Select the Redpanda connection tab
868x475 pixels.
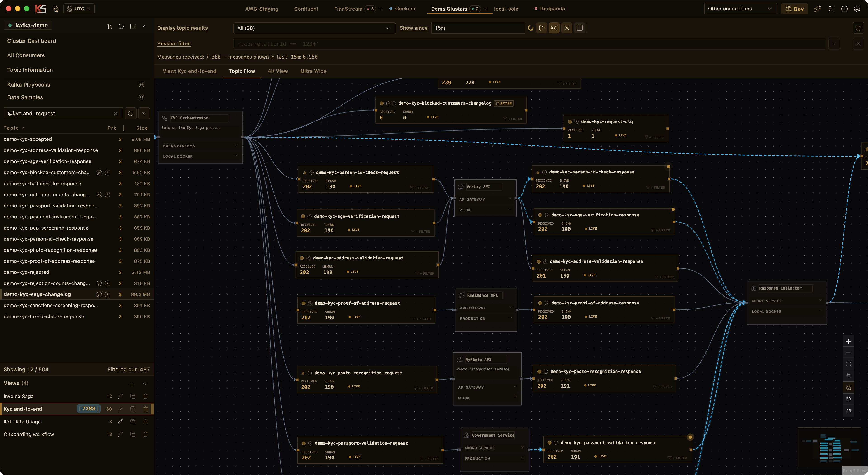[x=550, y=9]
